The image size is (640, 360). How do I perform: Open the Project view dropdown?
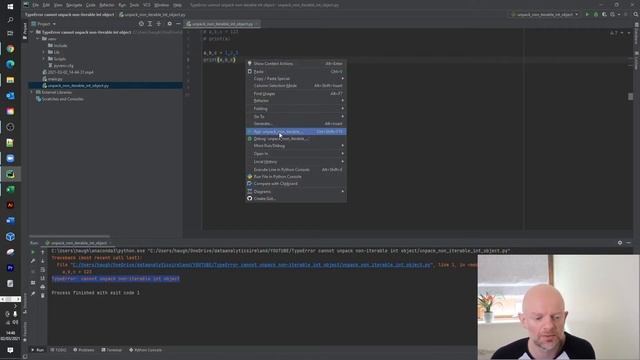point(44,24)
